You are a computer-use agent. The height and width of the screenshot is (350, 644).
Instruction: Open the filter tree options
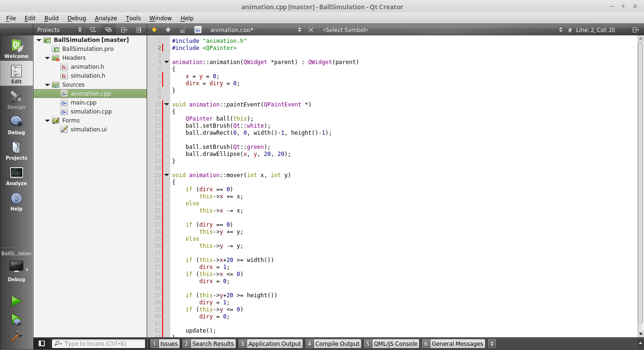tap(93, 30)
